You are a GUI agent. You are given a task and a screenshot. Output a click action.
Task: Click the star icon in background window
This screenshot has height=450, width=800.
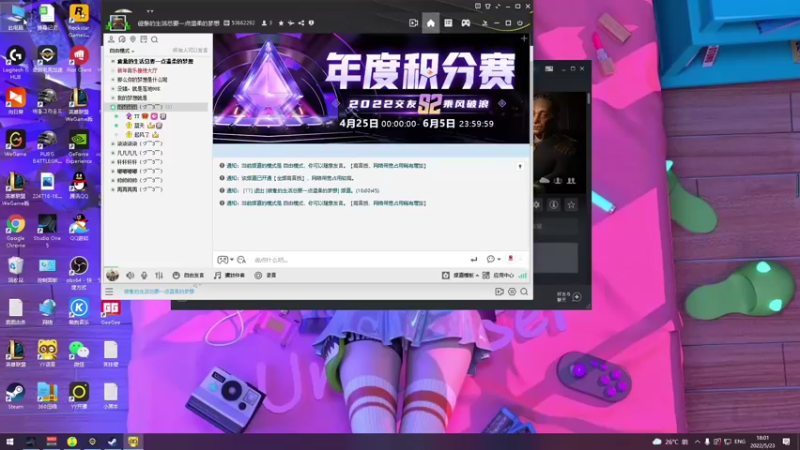(x=571, y=205)
